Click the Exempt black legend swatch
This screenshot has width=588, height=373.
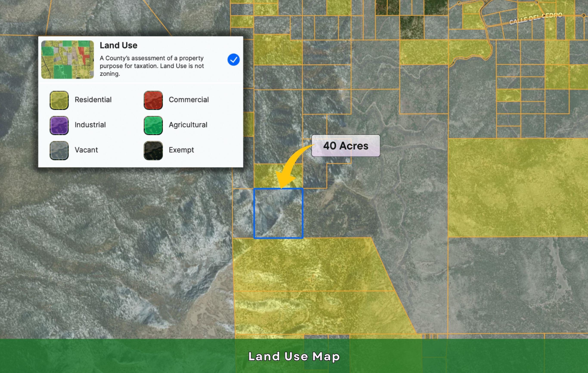[x=153, y=151]
